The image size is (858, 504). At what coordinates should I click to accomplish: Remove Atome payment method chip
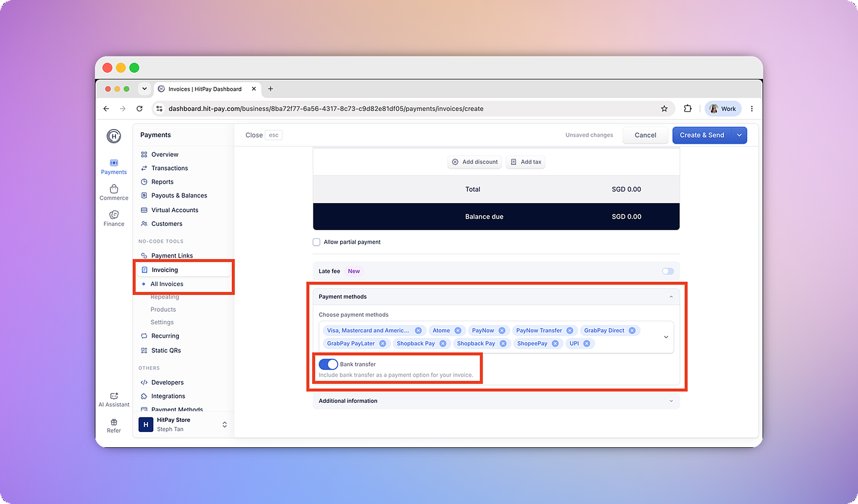coord(458,330)
